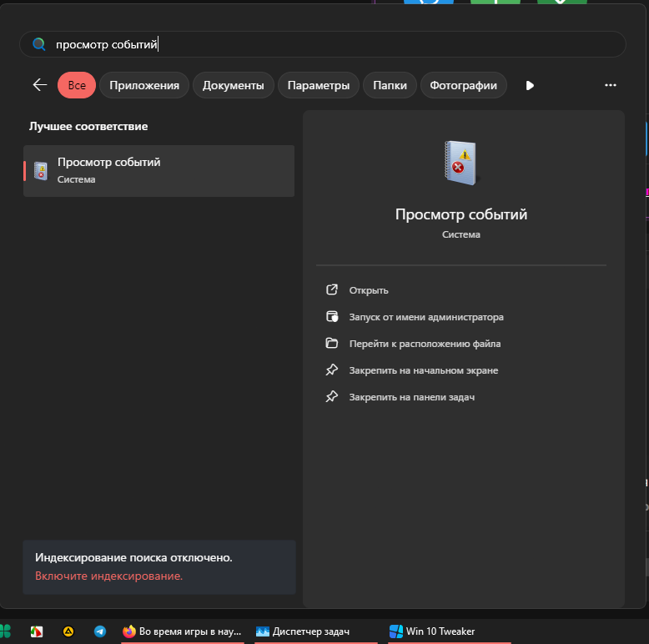The height and width of the screenshot is (644, 649).
Task: Click "Закрепить на панели задач"
Action: pos(411,397)
